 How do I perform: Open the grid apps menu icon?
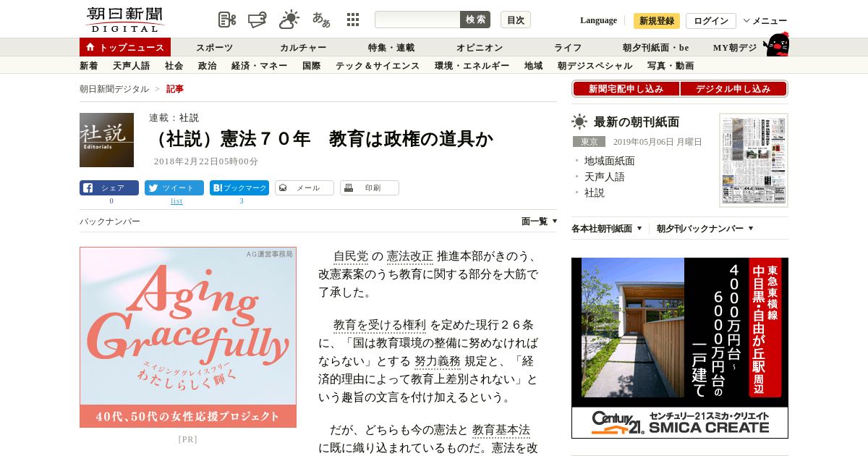(x=353, y=20)
